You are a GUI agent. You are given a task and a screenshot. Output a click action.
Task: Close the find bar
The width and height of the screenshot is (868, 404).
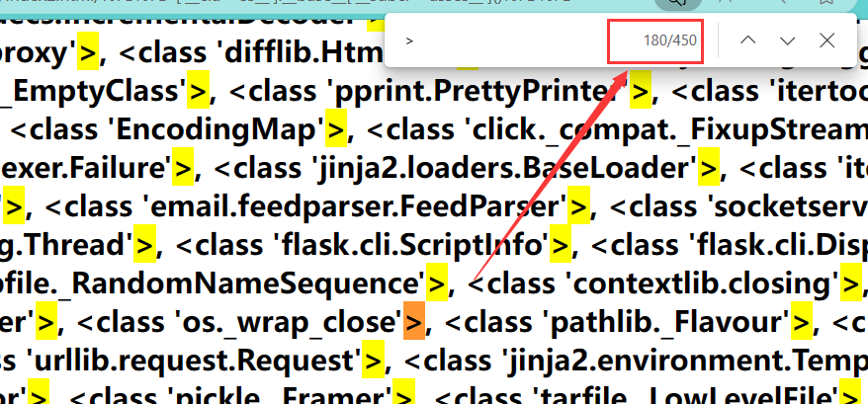coord(827,40)
